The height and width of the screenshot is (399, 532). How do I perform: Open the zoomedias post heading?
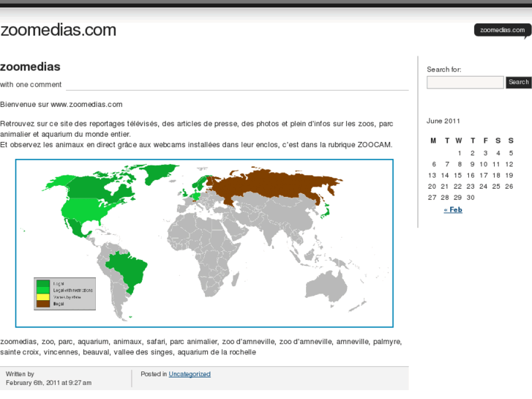[30, 67]
